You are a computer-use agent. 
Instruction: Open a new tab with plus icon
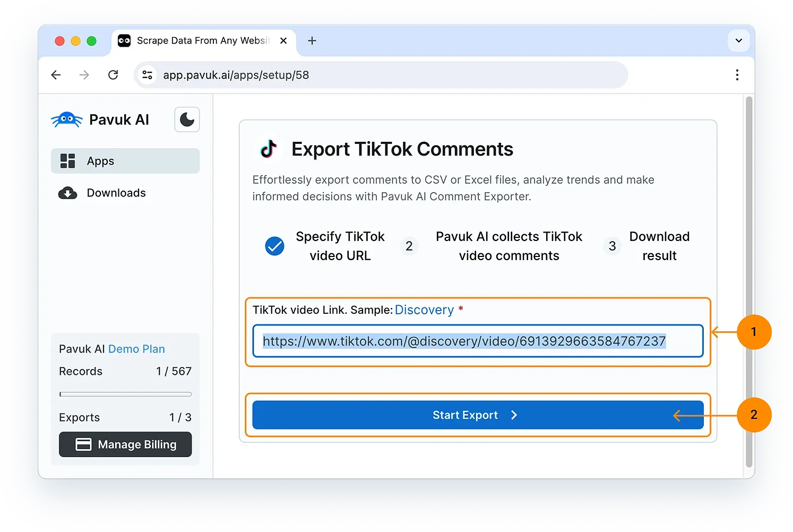pyautogui.click(x=312, y=41)
